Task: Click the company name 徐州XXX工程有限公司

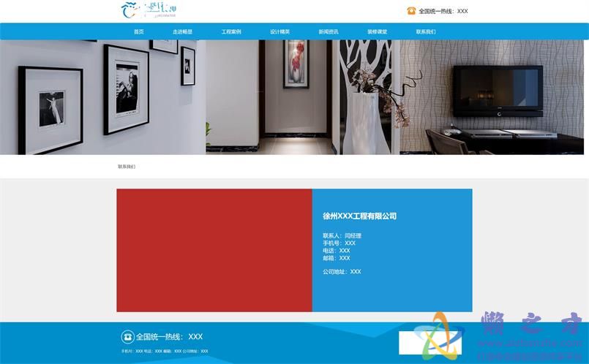Action: 359,216
